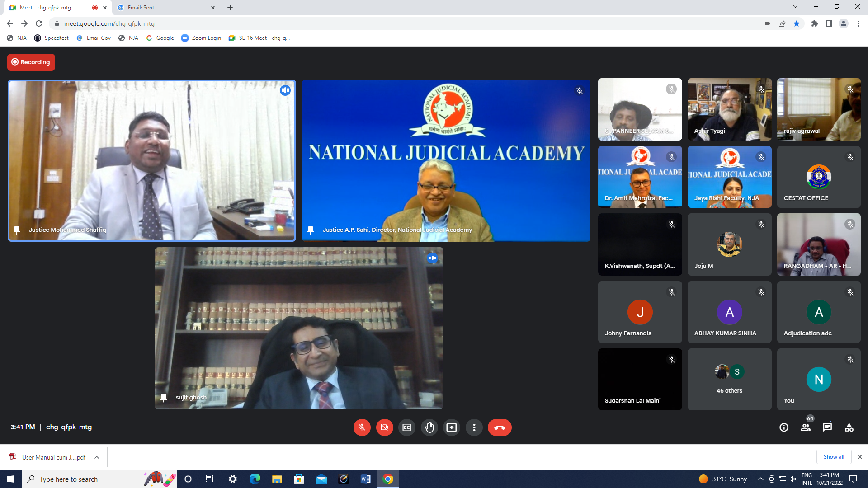Screen dimensions: 868x488
Task: Click the muted volume tray icon
Action: (x=793, y=479)
